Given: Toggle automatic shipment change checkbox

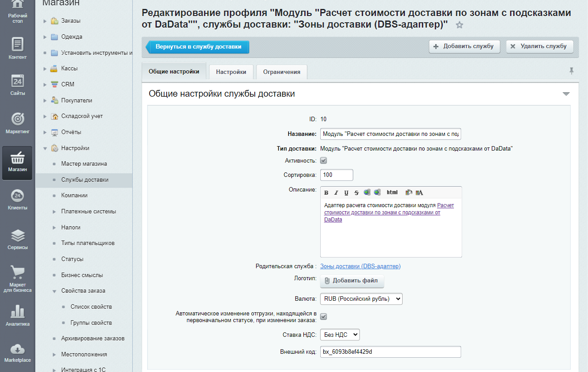Looking at the screenshot, I should tap(324, 316).
